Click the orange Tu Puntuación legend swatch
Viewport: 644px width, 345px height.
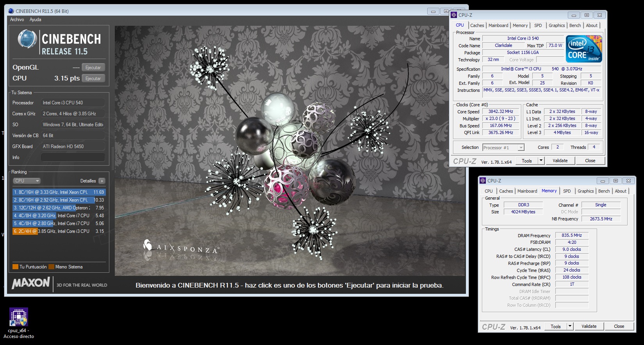coord(16,267)
